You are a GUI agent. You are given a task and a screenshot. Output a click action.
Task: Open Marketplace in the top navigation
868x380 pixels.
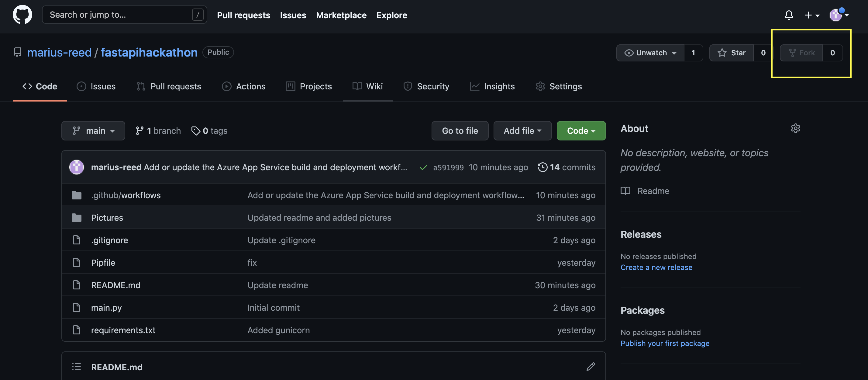341,15
